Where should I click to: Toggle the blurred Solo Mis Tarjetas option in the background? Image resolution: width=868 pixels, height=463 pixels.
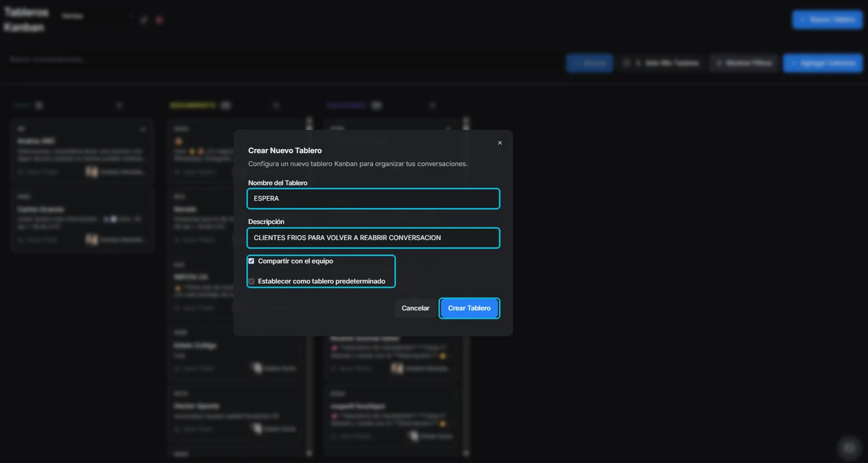(661, 63)
